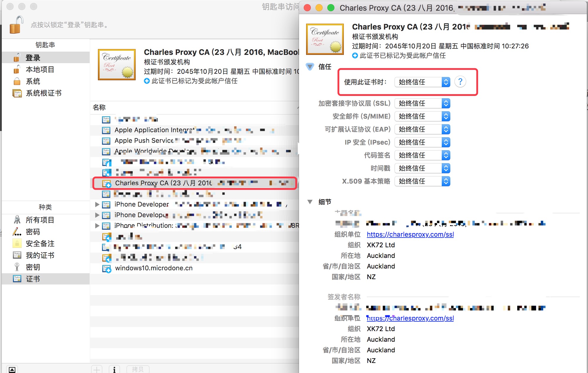Image resolution: width=588 pixels, height=373 pixels.
Task: Expand second iPhone Developer certificate row
Action: click(97, 215)
